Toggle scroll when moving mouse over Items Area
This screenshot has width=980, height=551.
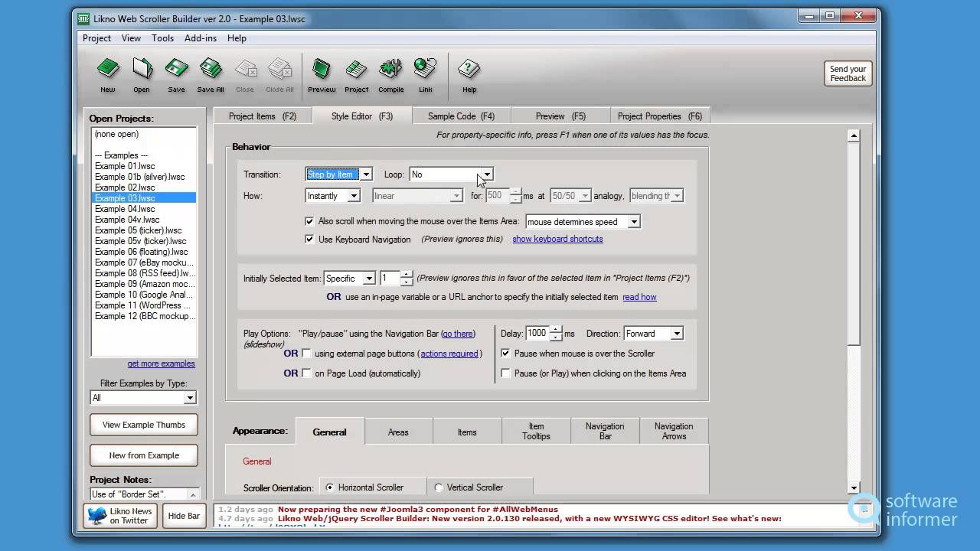309,221
